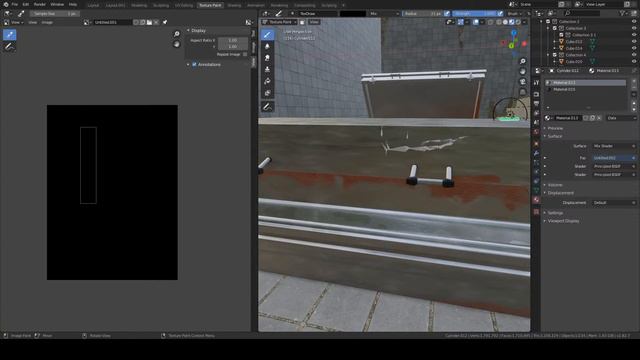Click the pan hand icon in image editor

[x=177, y=44]
